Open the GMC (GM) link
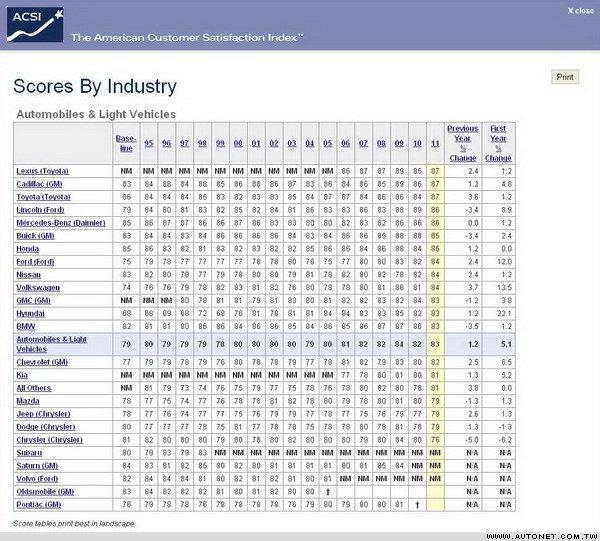600x541 pixels. click(x=33, y=300)
